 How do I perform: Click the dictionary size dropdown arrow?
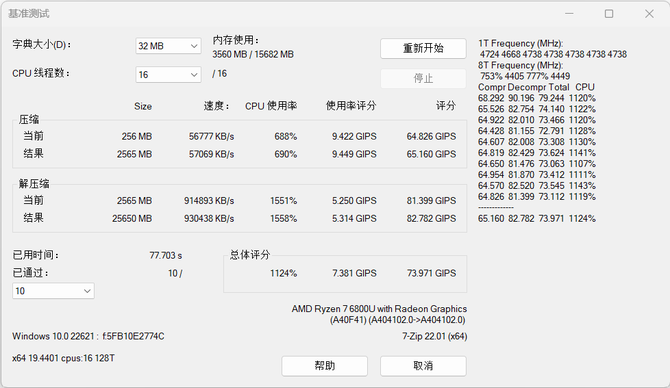click(x=194, y=46)
